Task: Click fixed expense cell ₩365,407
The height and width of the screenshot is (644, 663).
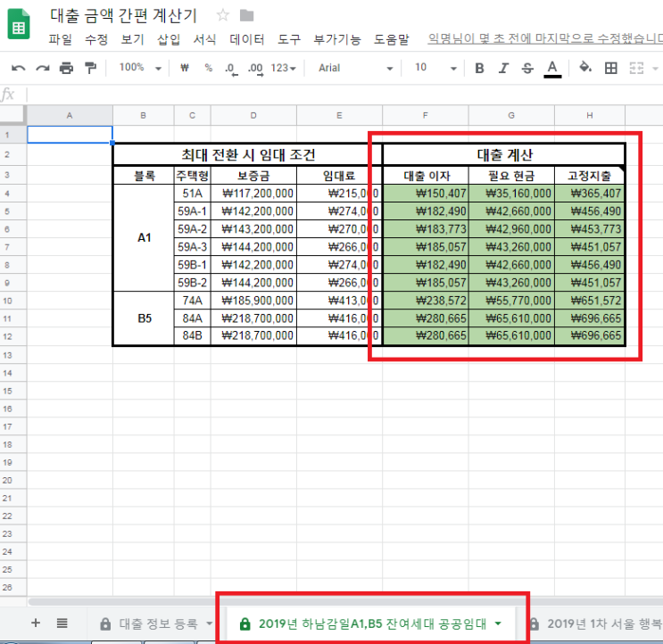Action: (590, 194)
